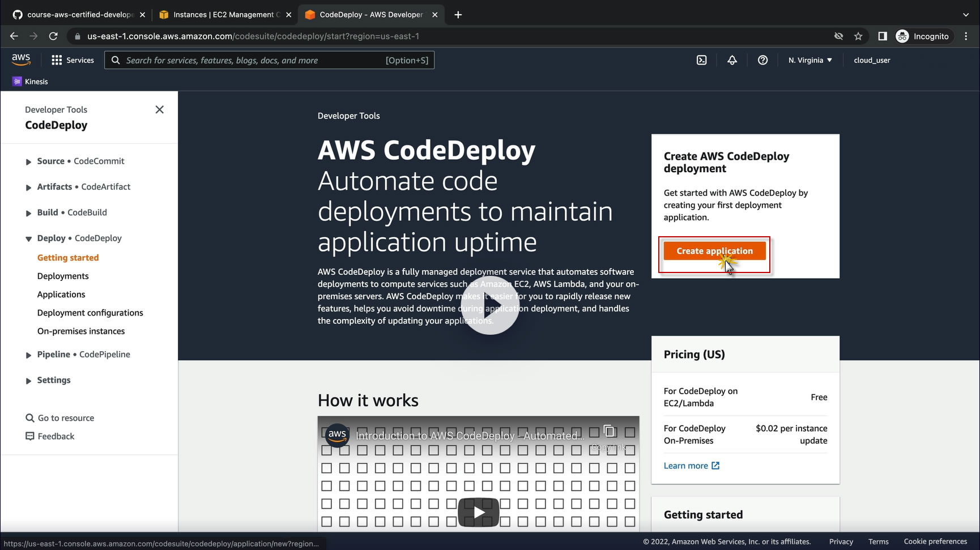Open Applications in the CodeDeploy sidebar
The width and height of the screenshot is (980, 550).
tap(61, 295)
